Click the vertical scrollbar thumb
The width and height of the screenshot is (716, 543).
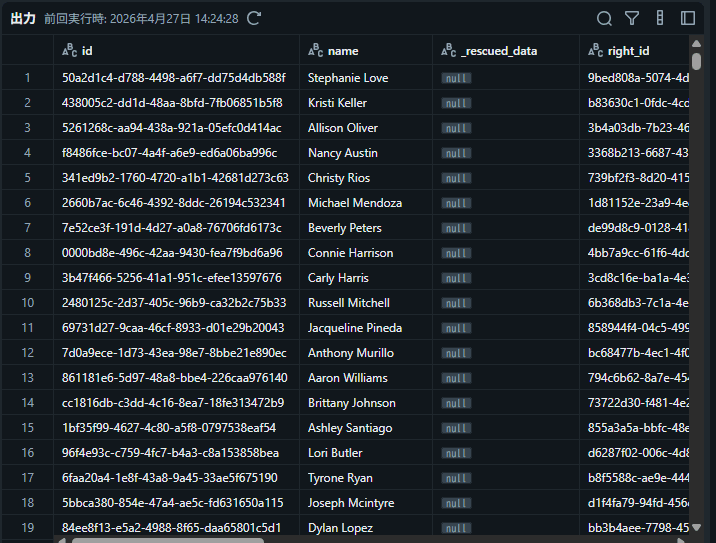point(696,61)
